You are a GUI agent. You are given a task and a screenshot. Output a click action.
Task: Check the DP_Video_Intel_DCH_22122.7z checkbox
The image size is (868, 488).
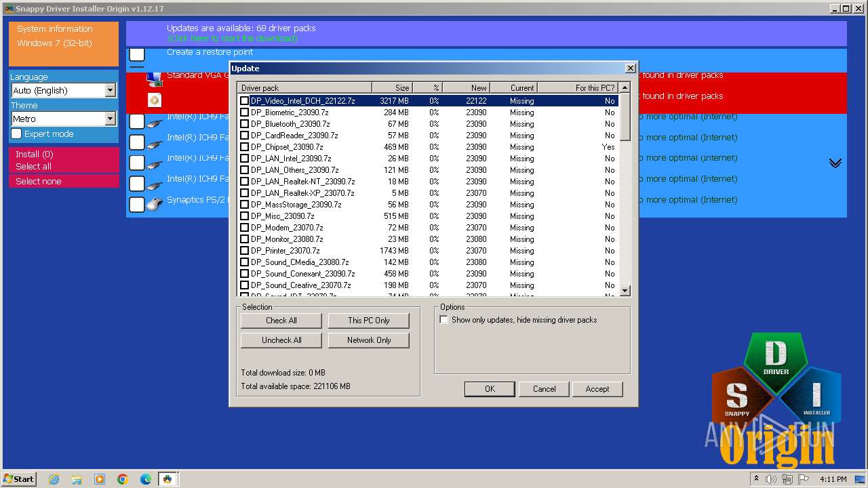245,101
